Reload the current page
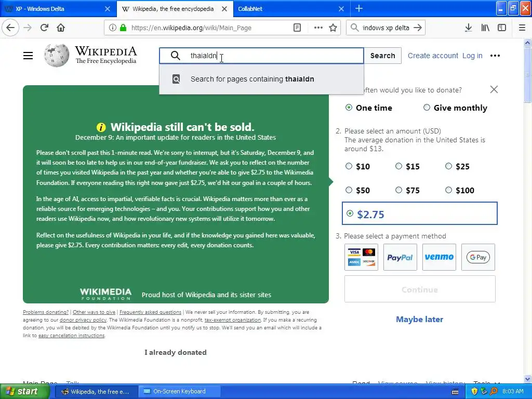The image size is (532, 399). (x=44, y=28)
